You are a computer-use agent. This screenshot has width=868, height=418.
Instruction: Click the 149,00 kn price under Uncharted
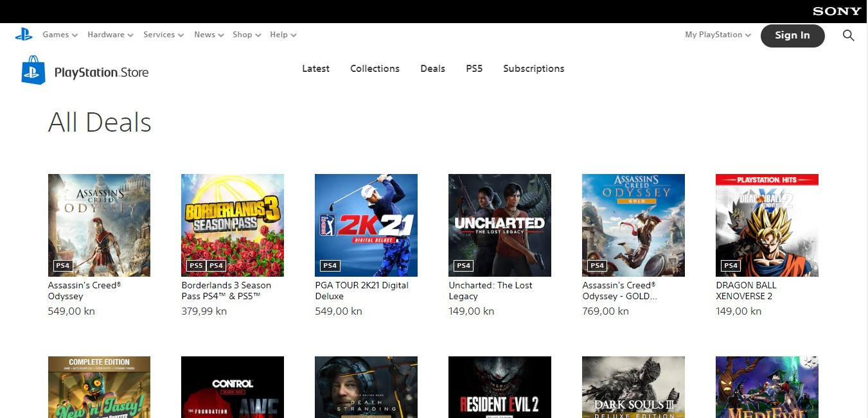[x=471, y=311]
